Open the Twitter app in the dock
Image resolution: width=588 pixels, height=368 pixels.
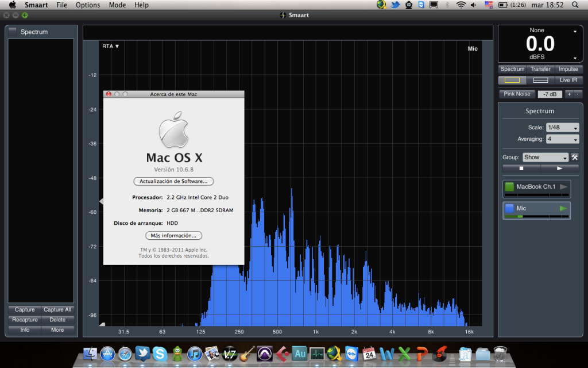click(142, 354)
